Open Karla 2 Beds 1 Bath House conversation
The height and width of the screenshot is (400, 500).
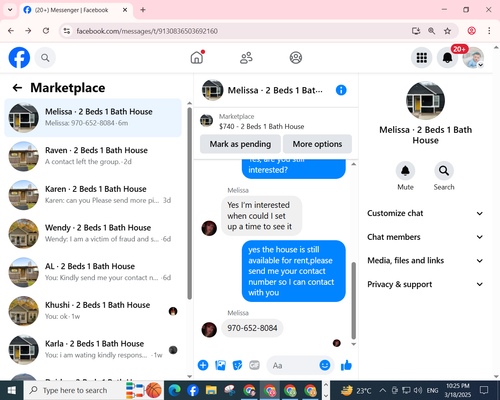point(93,349)
